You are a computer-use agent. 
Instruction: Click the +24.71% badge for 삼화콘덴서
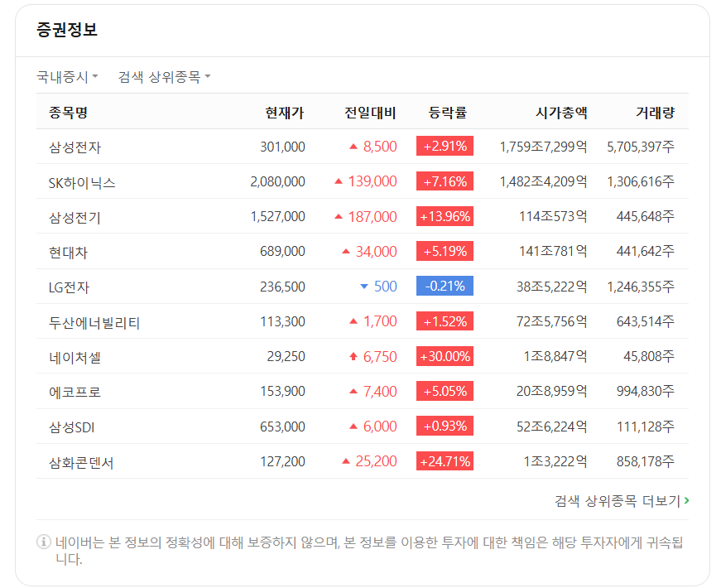tap(445, 461)
